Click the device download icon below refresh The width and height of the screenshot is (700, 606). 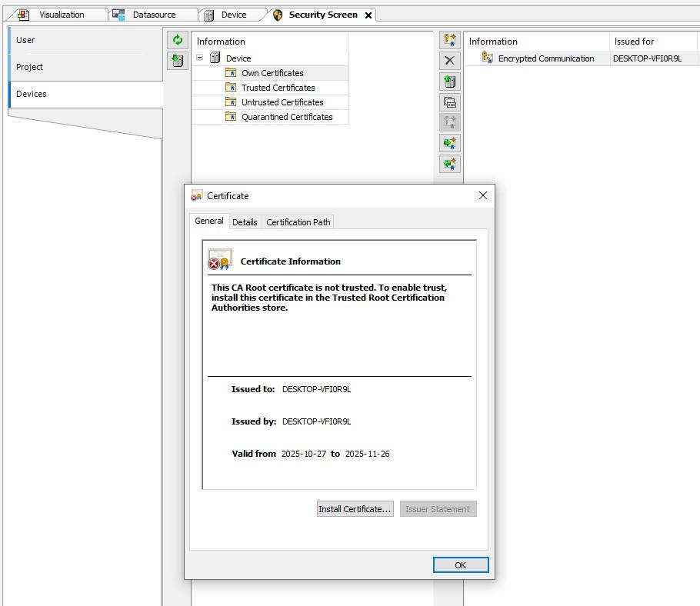[x=178, y=61]
